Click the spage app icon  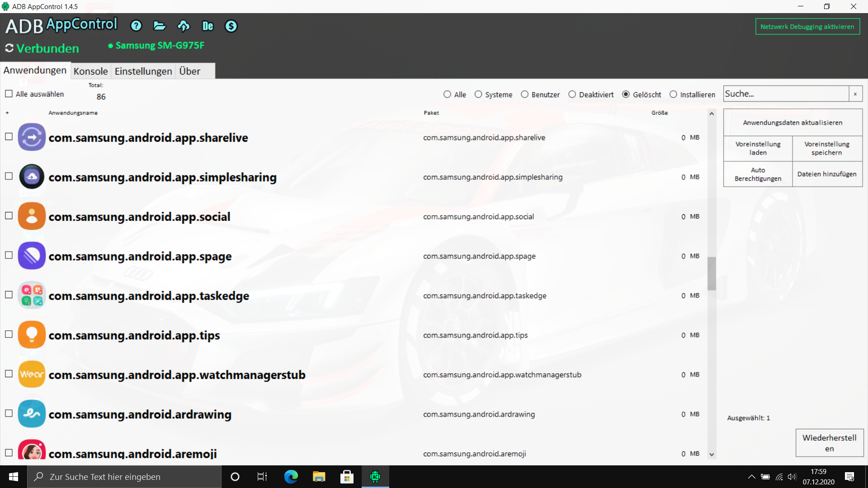pyautogui.click(x=32, y=256)
